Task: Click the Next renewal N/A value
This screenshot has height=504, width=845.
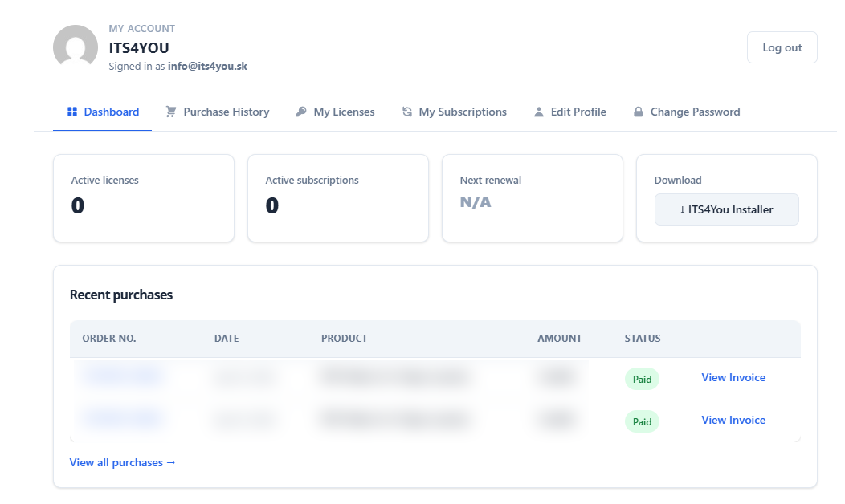Action: tap(476, 202)
